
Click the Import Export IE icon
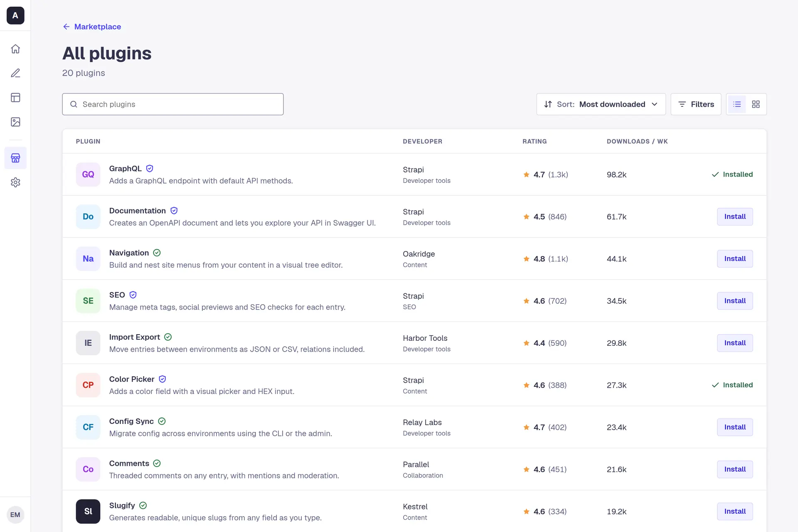click(88, 343)
